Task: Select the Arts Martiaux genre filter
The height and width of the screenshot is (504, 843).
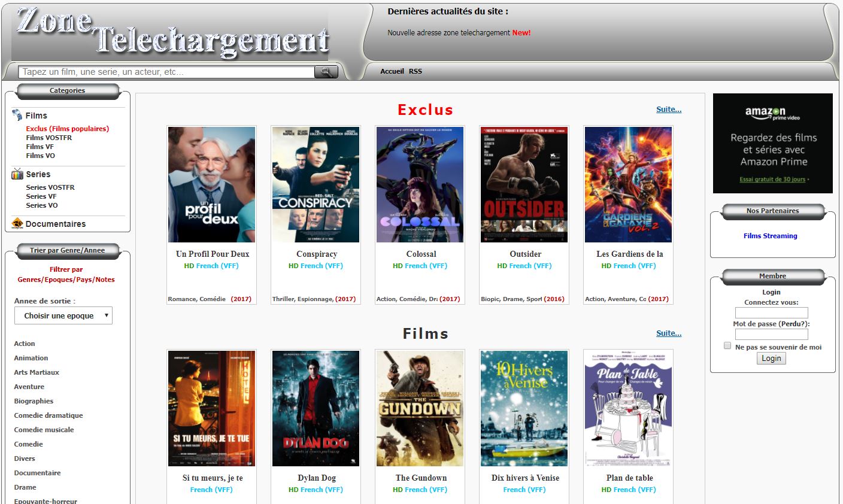Action: click(x=37, y=372)
